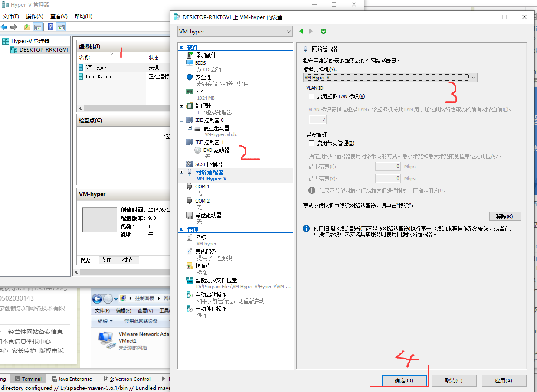The image size is (537, 392).
Task: Select 名称 under the management section
Action: tap(200, 237)
